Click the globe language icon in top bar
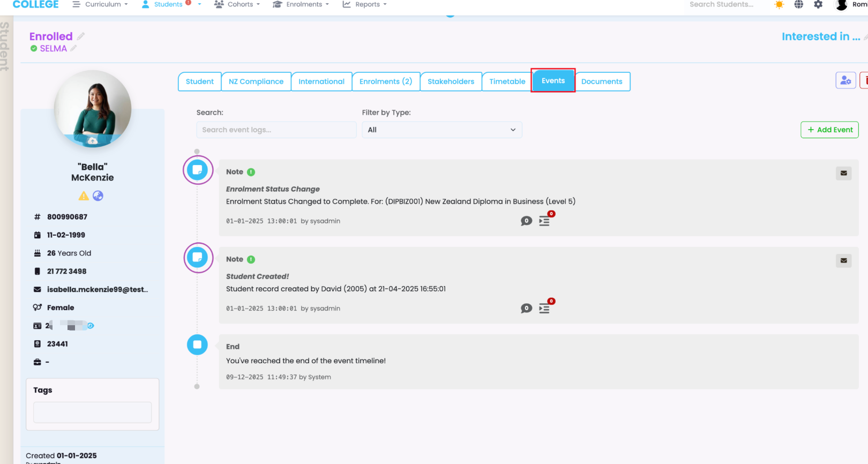Image resolution: width=868 pixels, height=464 pixels. 798,5
